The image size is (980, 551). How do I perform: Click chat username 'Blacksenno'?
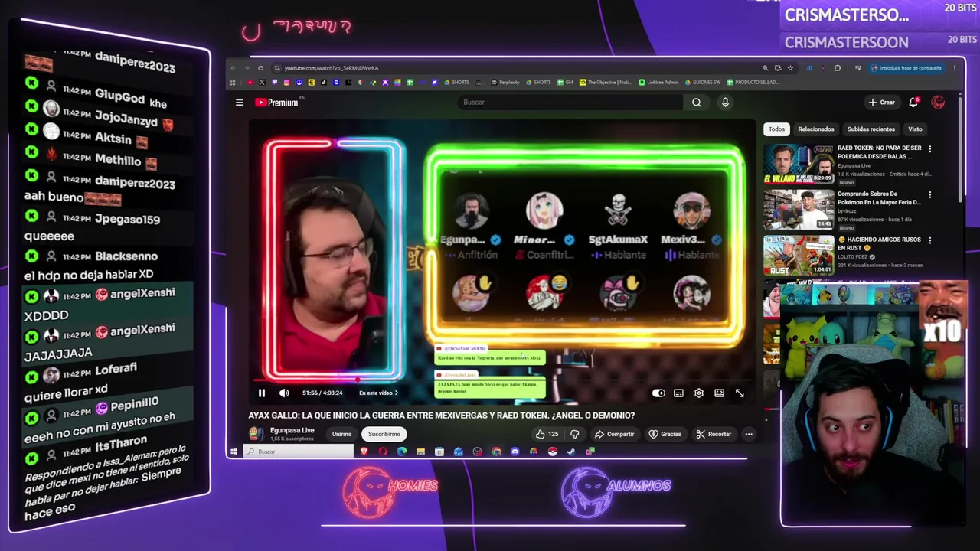point(126,257)
